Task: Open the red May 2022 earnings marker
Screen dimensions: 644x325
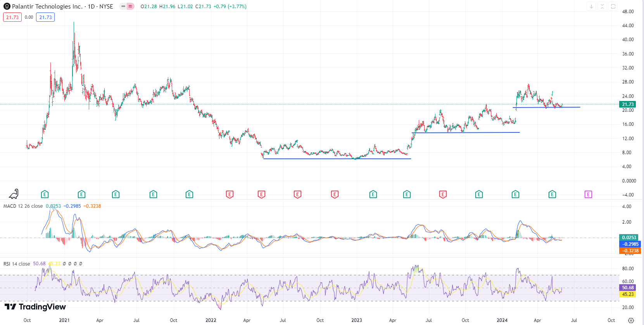Action: tap(261, 194)
